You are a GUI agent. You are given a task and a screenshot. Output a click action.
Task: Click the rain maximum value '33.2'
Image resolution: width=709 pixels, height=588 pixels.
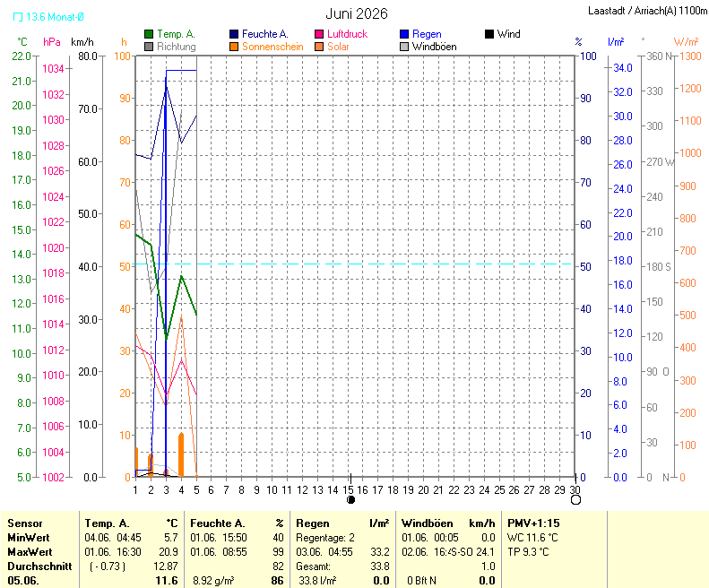coord(380,552)
